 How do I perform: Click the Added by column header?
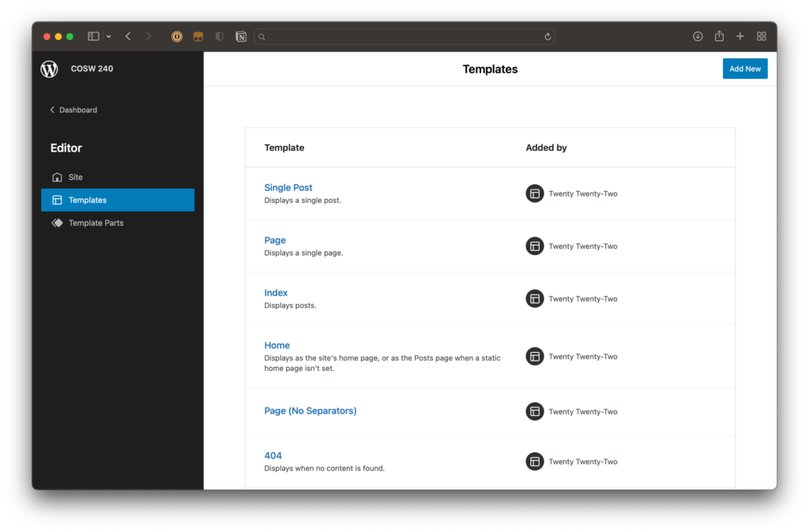(x=546, y=148)
